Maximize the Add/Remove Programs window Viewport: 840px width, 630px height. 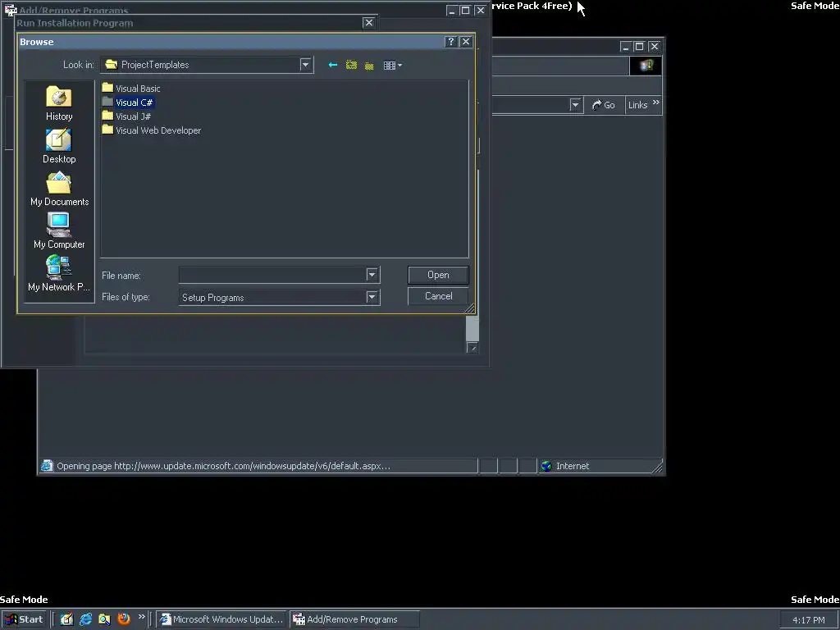pos(466,10)
